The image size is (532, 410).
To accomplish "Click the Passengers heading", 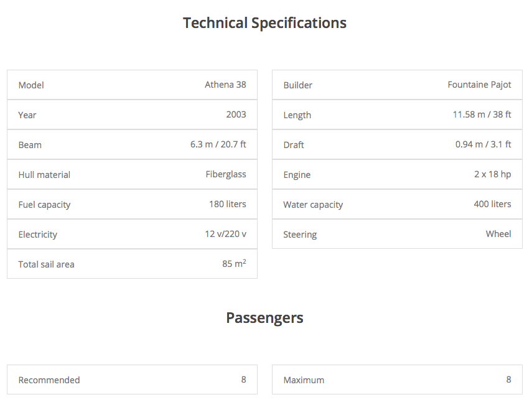I will click(264, 318).
